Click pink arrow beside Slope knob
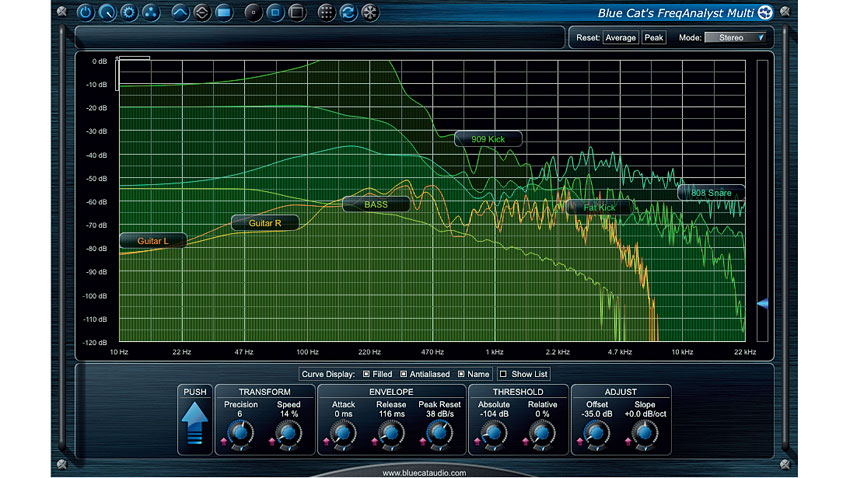The height and width of the screenshot is (478, 850). click(x=628, y=442)
